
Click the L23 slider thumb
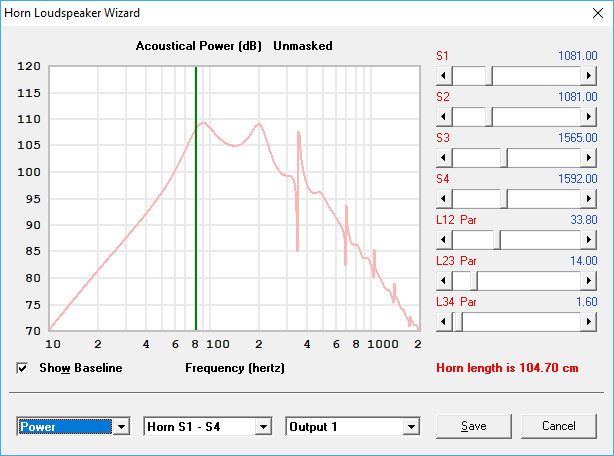click(474, 281)
